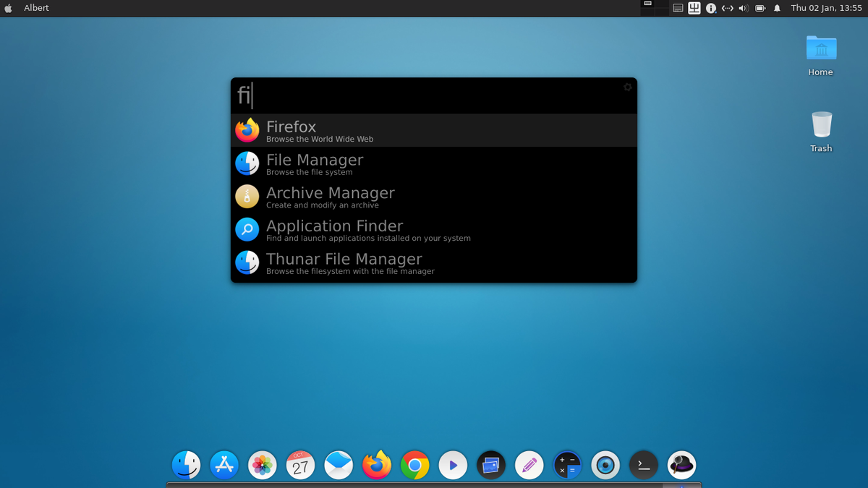The image size is (868, 488).
Task: Select the Application Finder result
Action: [x=335, y=230]
